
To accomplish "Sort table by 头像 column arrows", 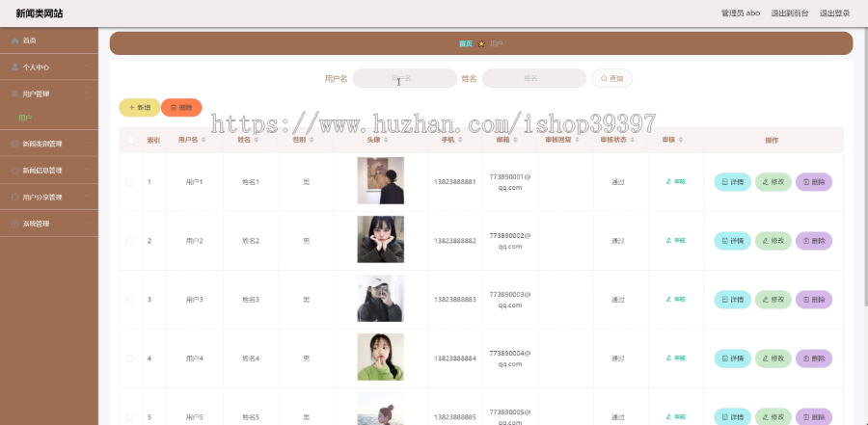I will (x=386, y=141).
